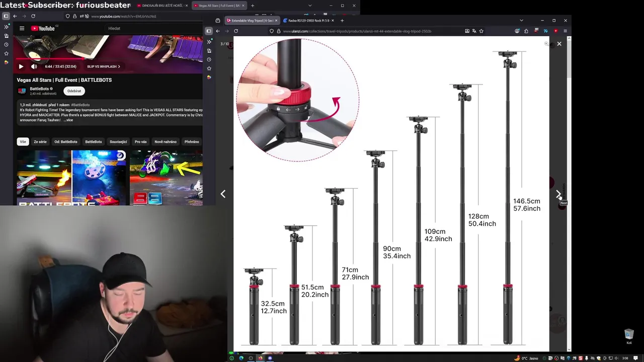The height and width of the screenshot is (362, 644).
Task: Select the Vše filter chip
Action: (23, 142)
